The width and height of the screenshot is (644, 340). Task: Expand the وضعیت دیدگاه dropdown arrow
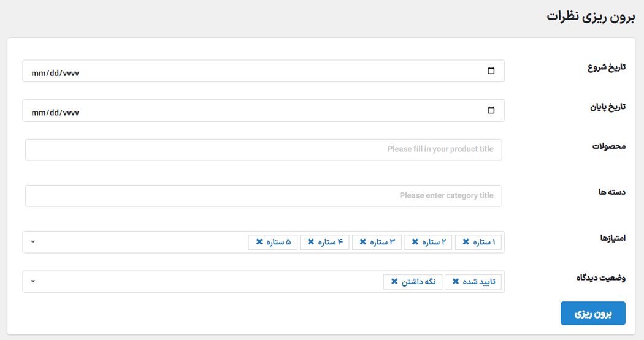33,282
